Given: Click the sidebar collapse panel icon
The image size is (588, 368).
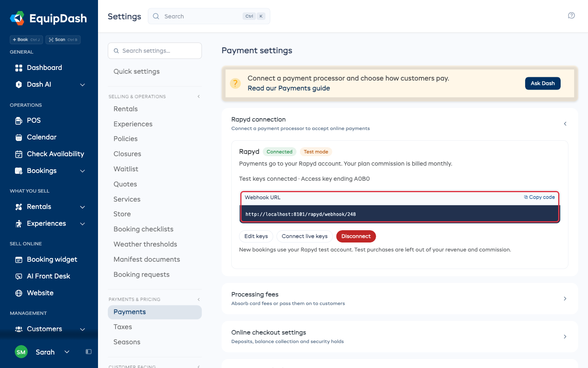Looking at the screenshot, I should point(89,352).
